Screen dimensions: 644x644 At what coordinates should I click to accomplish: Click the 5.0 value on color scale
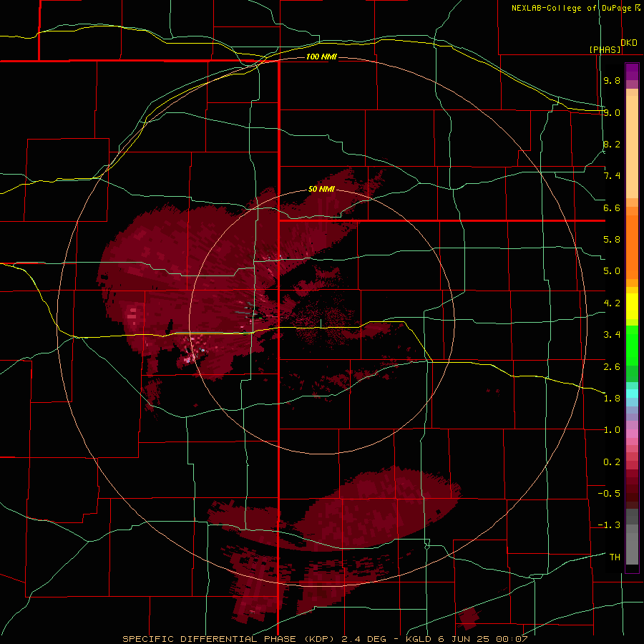click(612, 271)
